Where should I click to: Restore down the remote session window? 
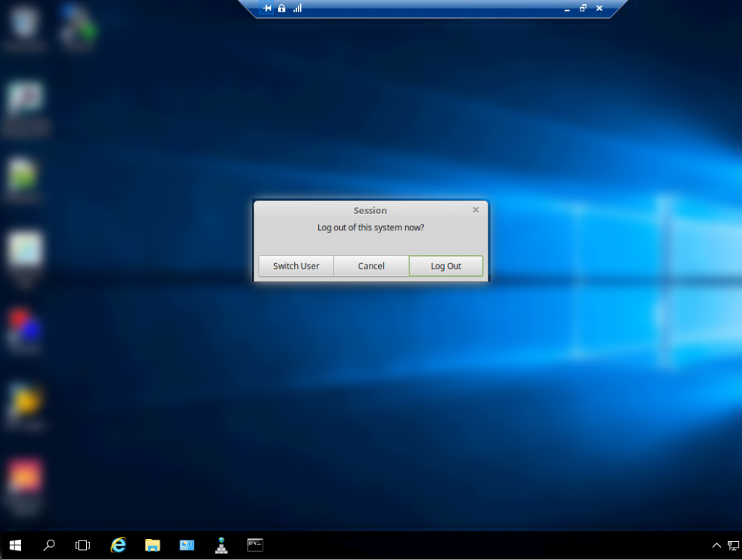pos(583,8)
